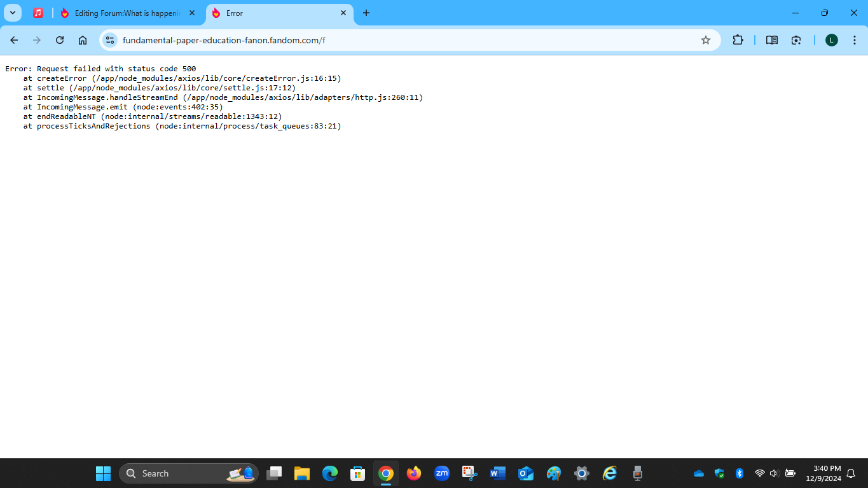
Task: Open Wi-Fi network settings in tray
Action: [x=759, y=473]
